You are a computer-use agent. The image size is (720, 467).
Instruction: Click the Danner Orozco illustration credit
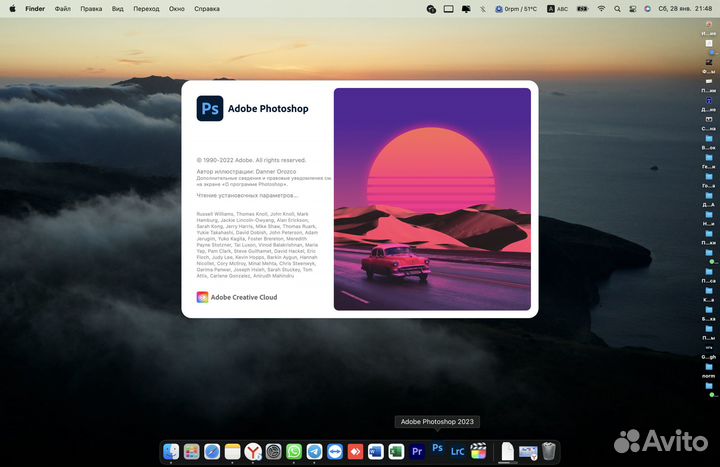[x=247, y=171]
